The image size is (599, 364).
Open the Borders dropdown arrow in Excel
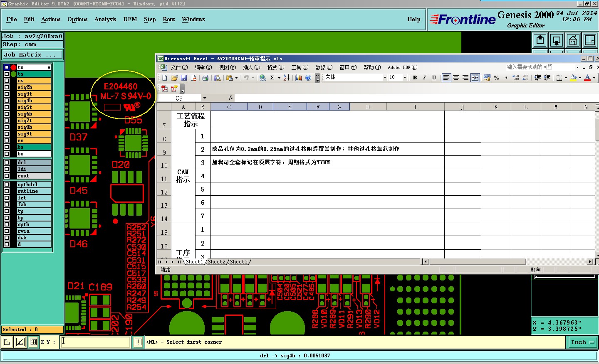566,78
